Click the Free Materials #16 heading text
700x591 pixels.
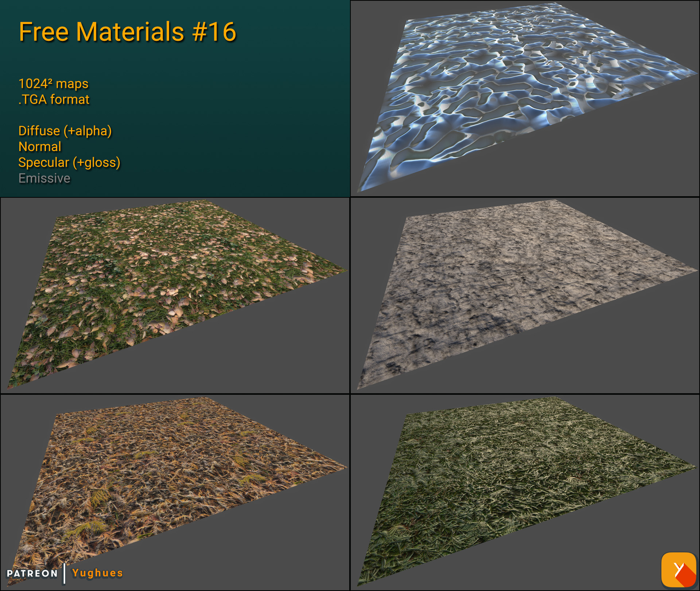point(128,32)
